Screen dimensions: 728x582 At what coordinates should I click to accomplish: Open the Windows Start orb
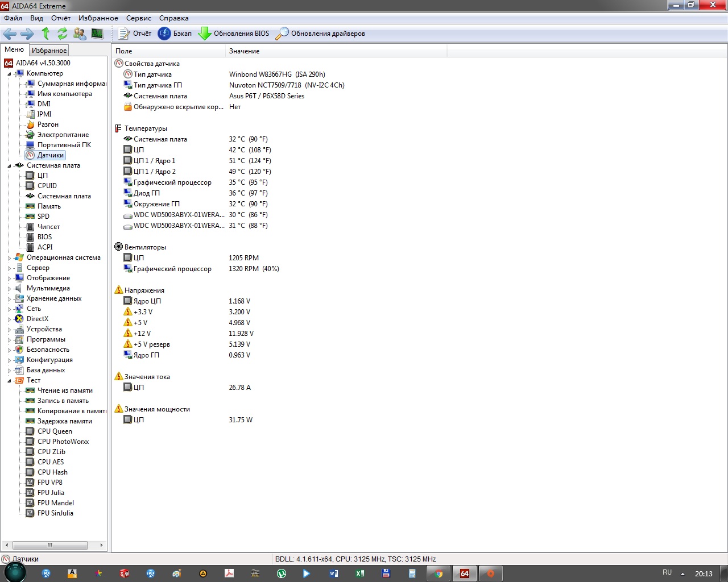pos(15,572)
